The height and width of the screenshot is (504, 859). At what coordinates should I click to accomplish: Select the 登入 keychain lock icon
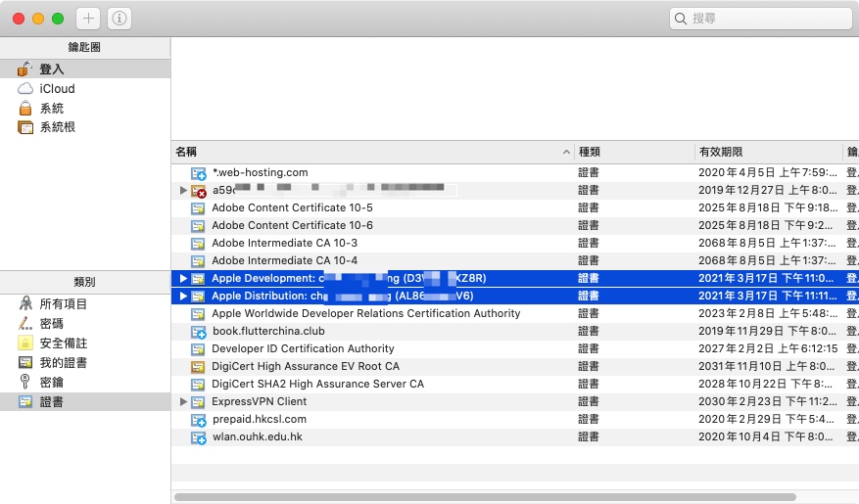tap(24, 69)
